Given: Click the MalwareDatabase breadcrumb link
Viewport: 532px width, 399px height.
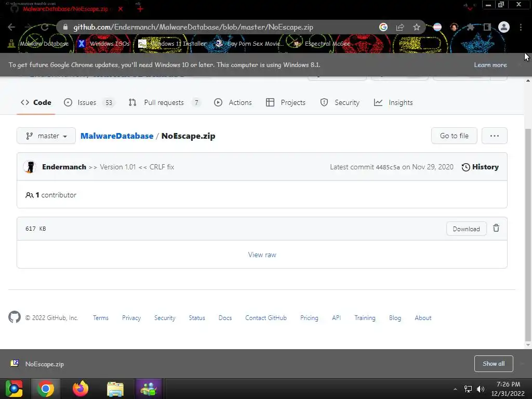Looking at the screenshot, I should pyautogui.click(x=117, y=136).
